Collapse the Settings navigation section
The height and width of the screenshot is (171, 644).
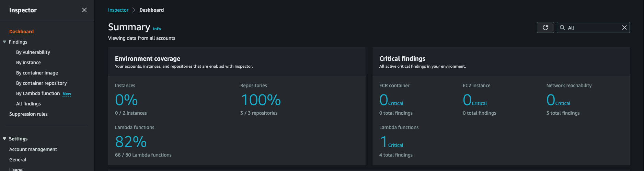click(x=4, y=139)
